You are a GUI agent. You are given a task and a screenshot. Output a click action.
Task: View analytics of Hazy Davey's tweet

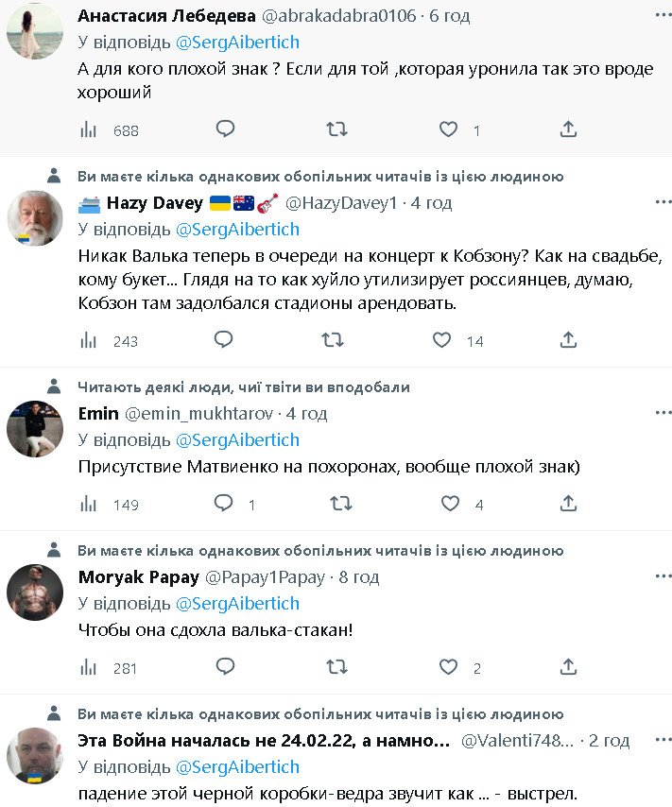tap(90, 340)
